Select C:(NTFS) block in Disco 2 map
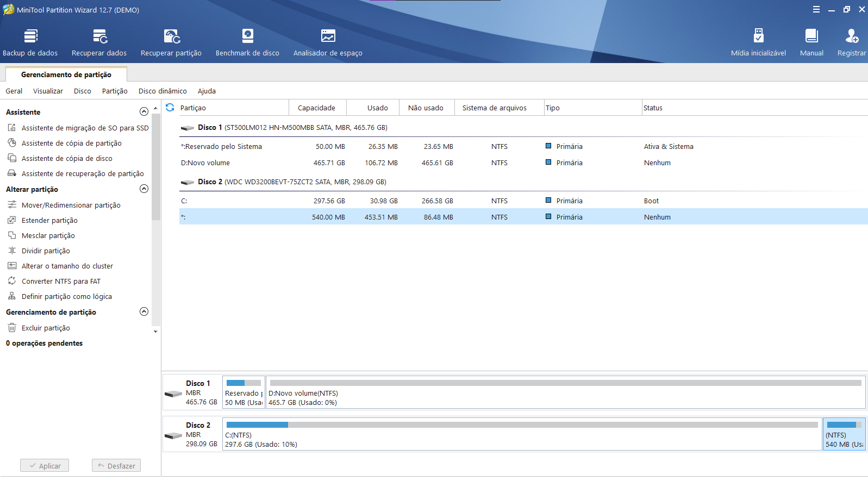Viewport: 868px width, 487px height. (x=522, y=434)
